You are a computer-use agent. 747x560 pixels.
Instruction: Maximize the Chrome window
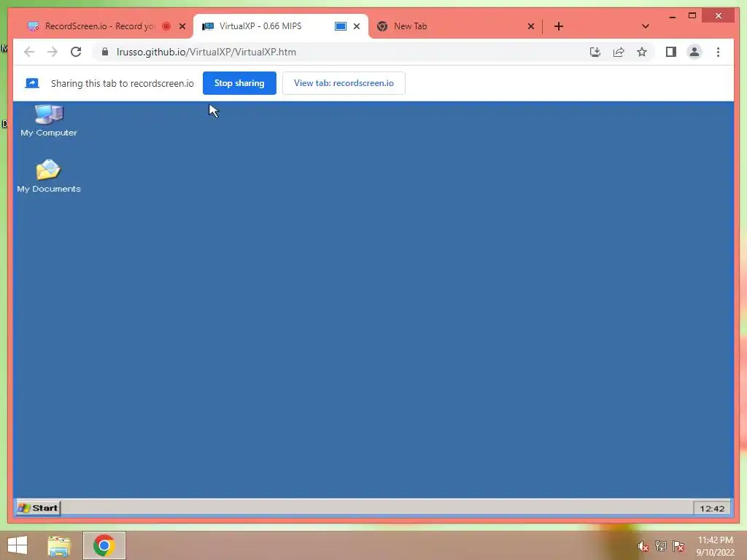coord(692,16)
